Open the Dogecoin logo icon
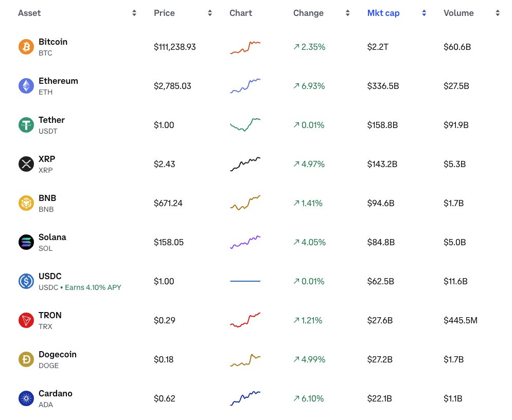This screenshot has width=512, height=420. [x=26, y=359]
